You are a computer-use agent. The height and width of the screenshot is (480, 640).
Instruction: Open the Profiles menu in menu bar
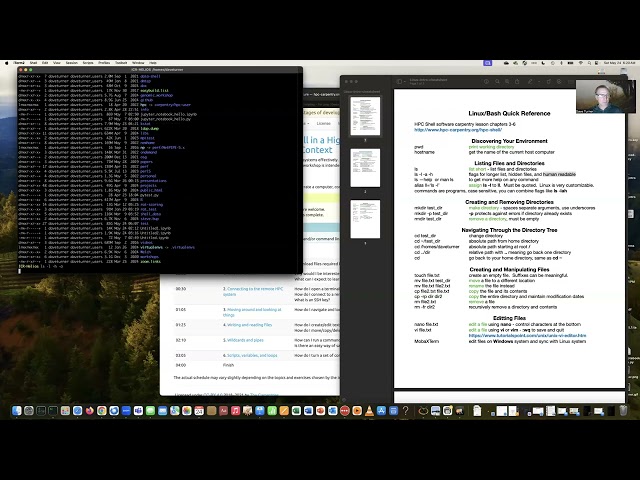point(104,63)
